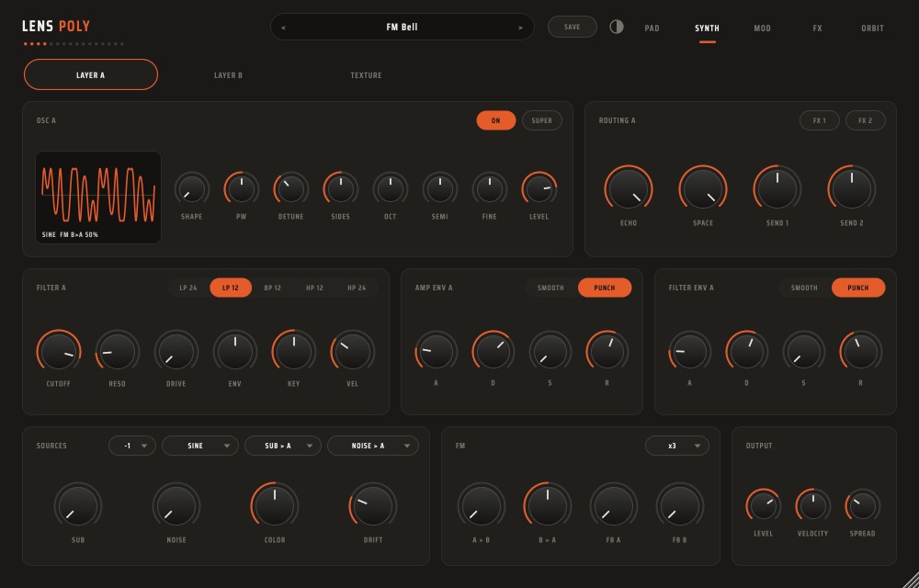The height and width of the screenshot is (588, 919).
Task: Click the OSC A SHAPE knob
Action: 192,189
